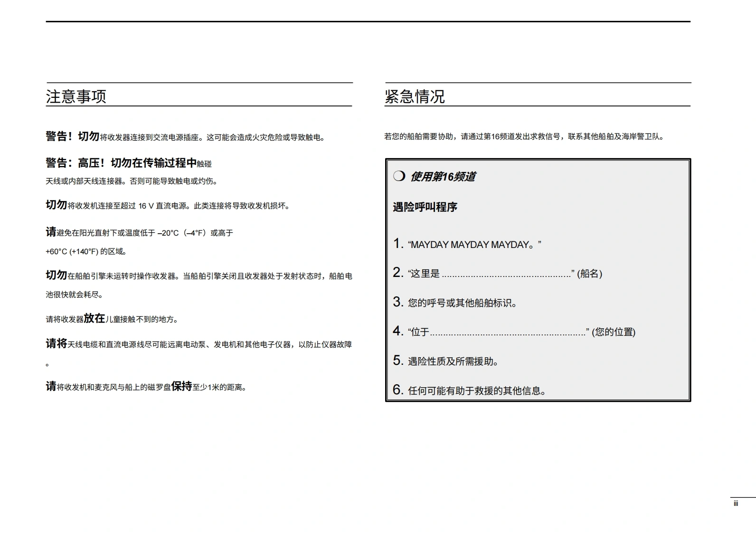Click step 6 任何可能有助于救援的其他信息
Image resolution: width=756 pixels, height=533 pixels.
[x=477, y=391]
